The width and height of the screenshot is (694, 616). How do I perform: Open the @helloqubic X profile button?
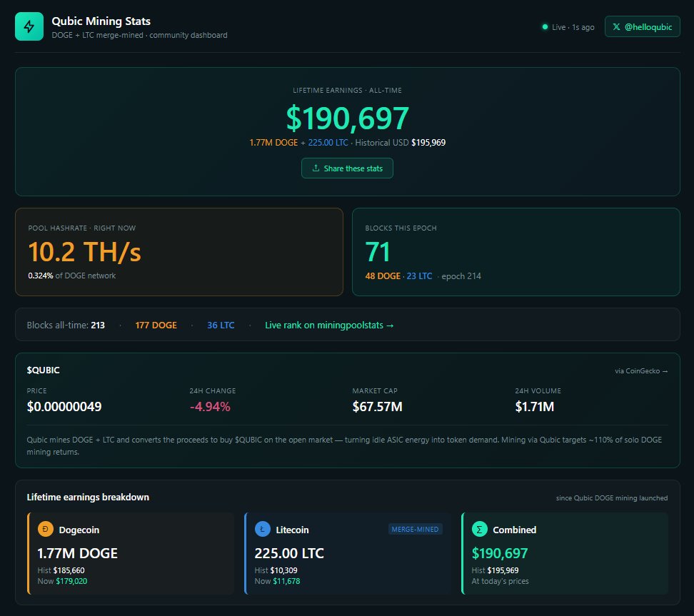(642, 26)
